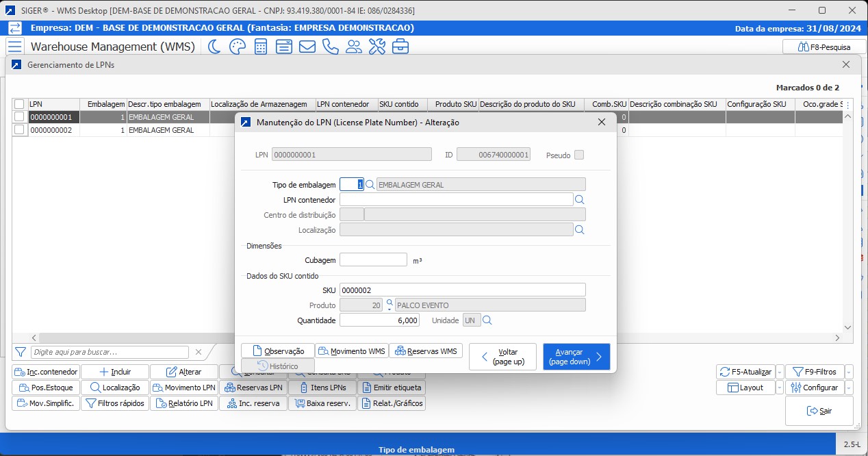Open the color palette theme icon
Image resolution: width=868 pixels, height=456 pixels.
[237, 47]
